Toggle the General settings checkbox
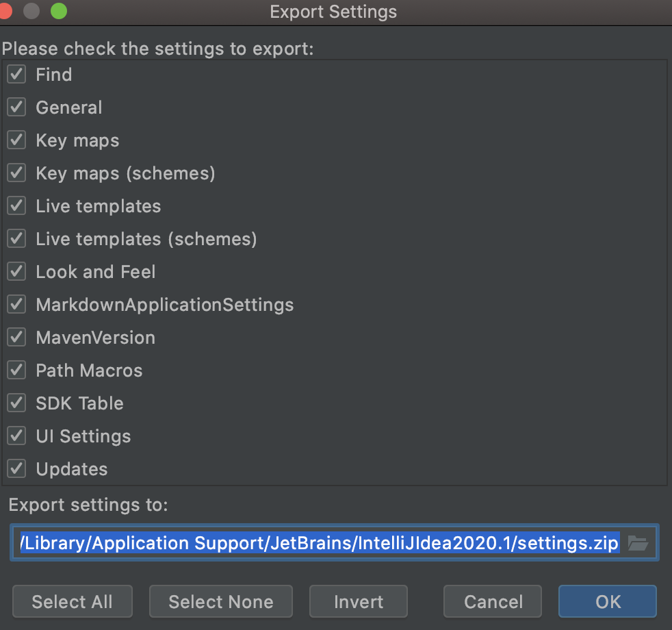The width and height of the screenshot is (672, 630). 16,108
